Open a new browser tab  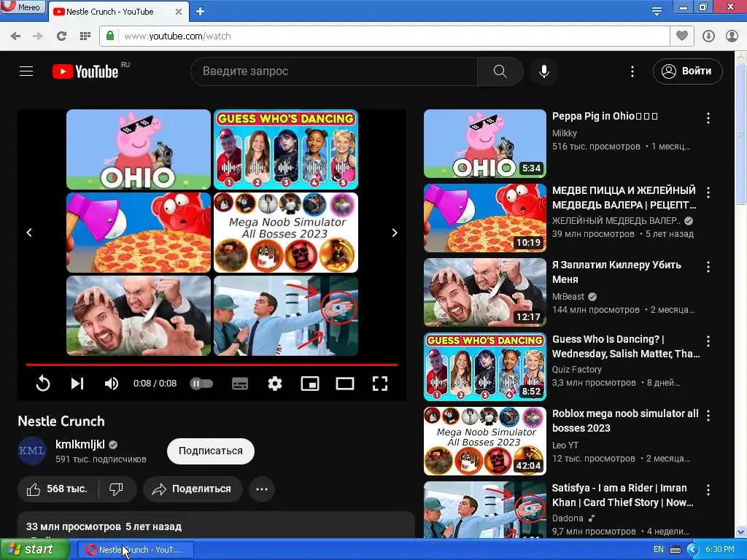[x=200, y=12]
